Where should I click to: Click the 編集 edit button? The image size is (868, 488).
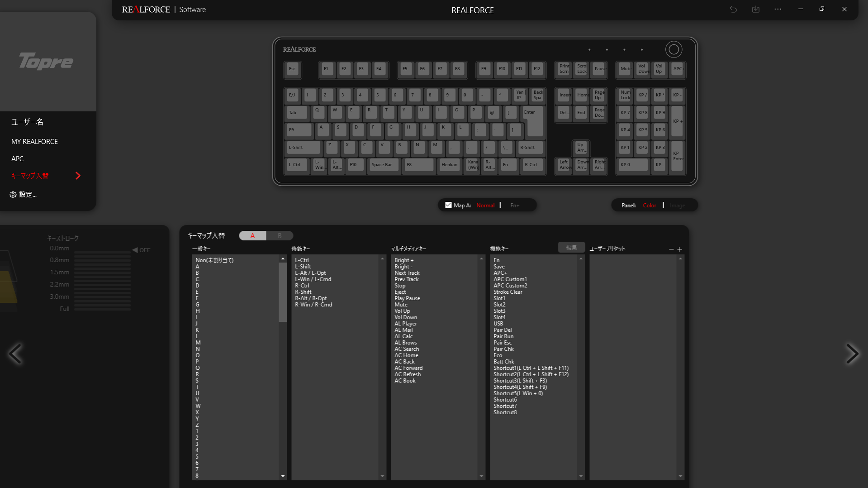[571, 247]
